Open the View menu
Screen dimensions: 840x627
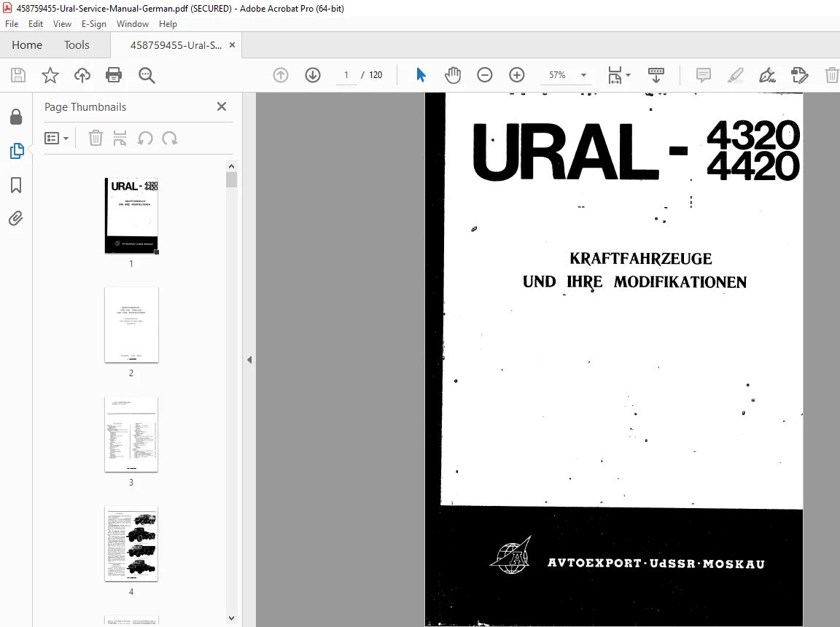coord(62,24)
